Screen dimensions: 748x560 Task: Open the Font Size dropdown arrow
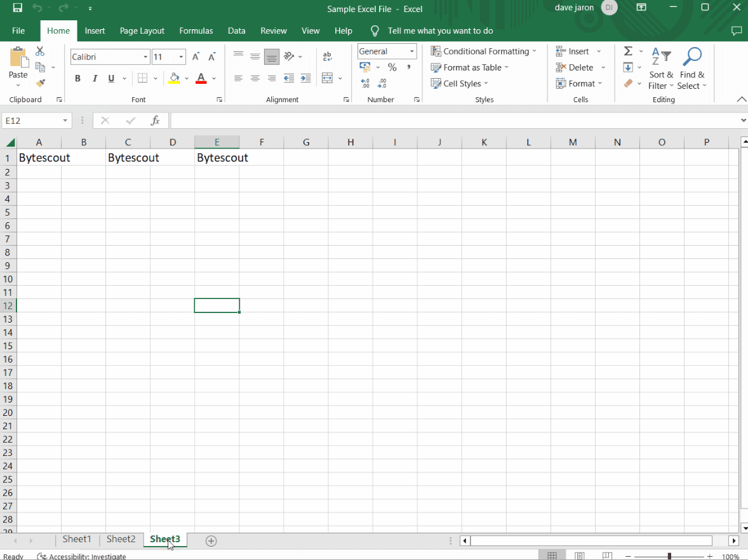point(180,57)
